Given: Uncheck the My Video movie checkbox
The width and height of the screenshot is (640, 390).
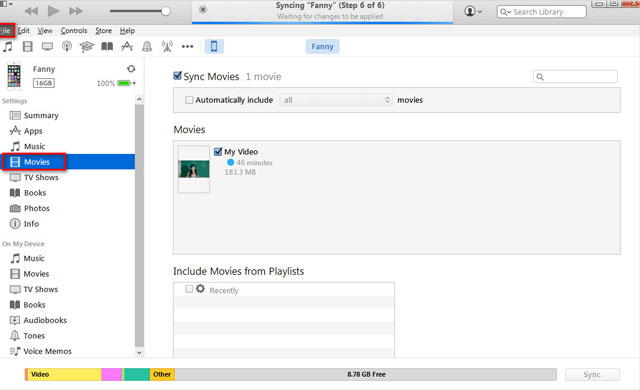Looking at the screenshot, I should (x=218, y=152).
